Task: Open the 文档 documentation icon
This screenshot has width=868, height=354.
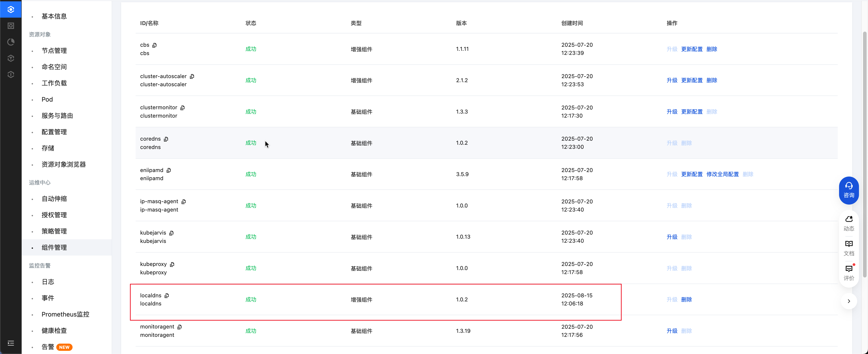Action: coord(849,248)
